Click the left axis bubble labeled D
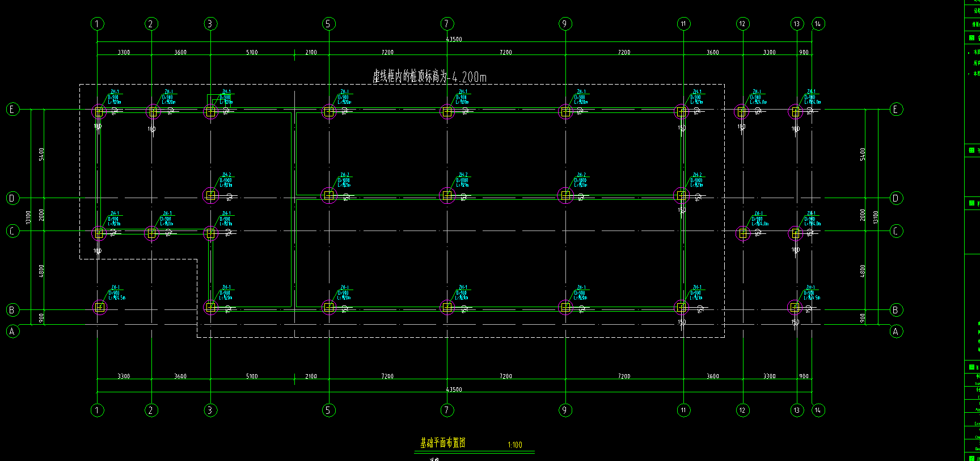The height and width of the screenshot is (461, 980). (x=12, y=198)
